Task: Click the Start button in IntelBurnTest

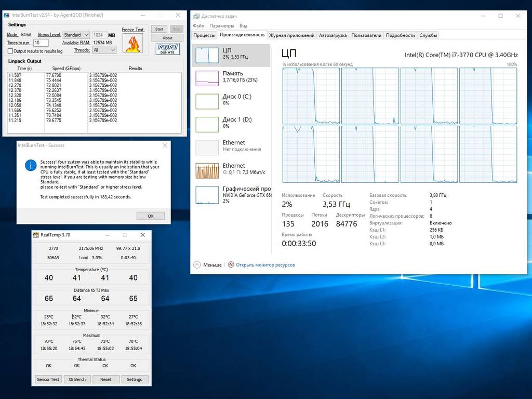Action: click(x=159, y=29)
